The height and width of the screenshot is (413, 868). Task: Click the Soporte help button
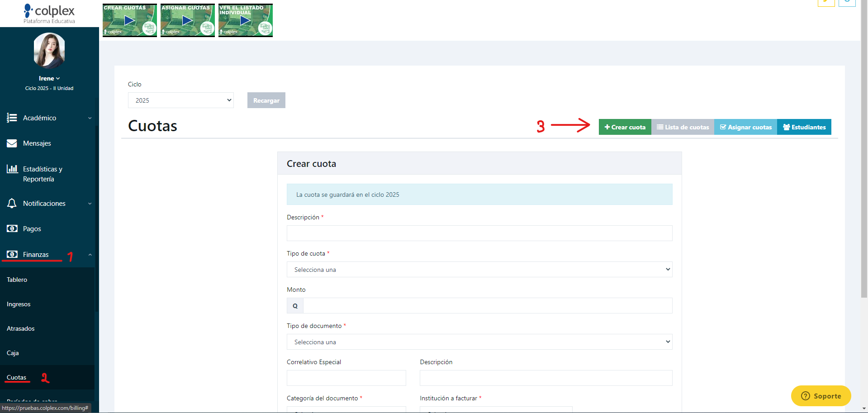tap(821, 396)
